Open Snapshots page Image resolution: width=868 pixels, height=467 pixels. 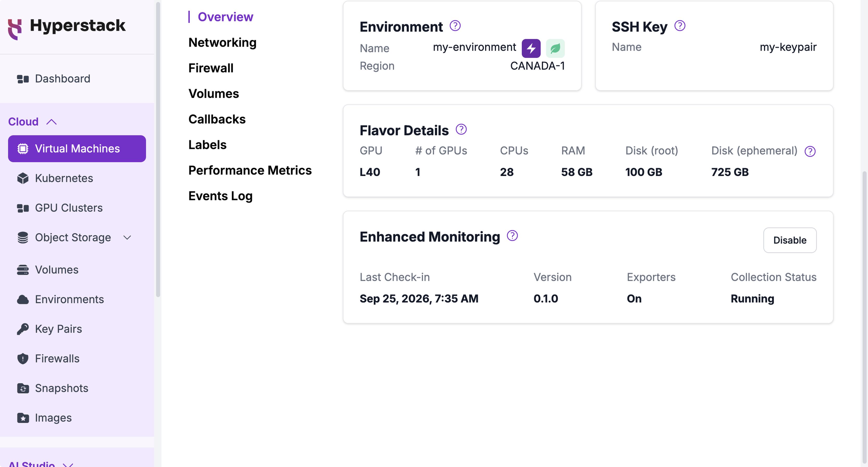tap(77, 389)
